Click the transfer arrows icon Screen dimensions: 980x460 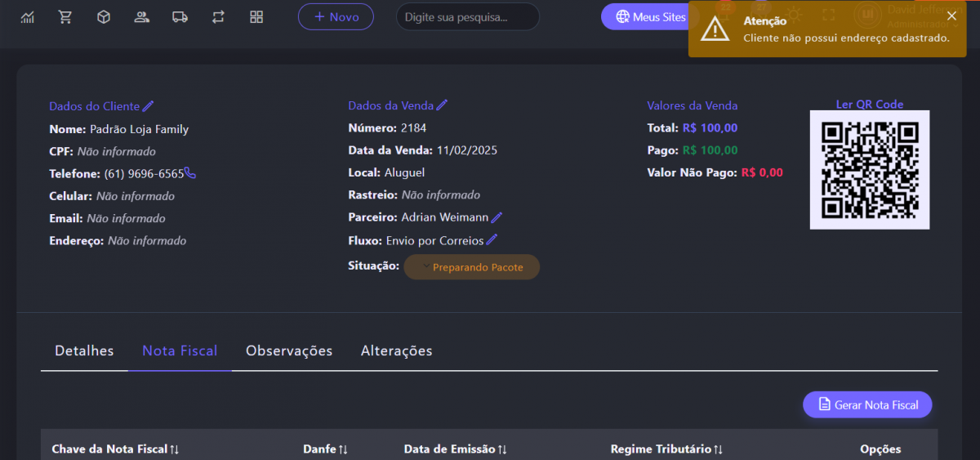(x=218, y=17)
